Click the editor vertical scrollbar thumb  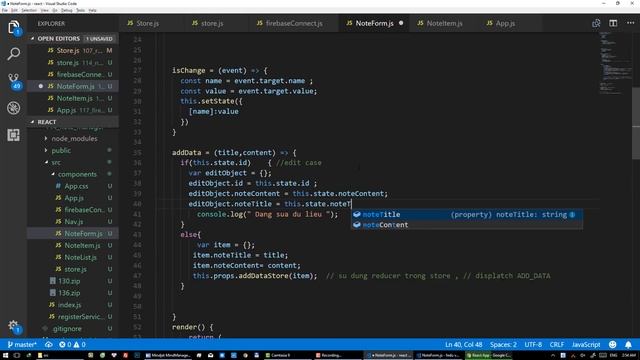click(636, 123)
